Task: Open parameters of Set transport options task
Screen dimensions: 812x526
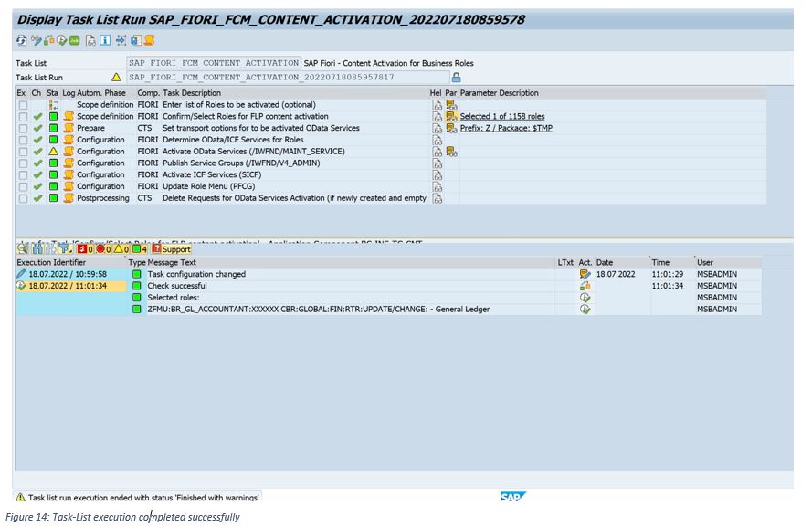Action: (x=451, y=128)
